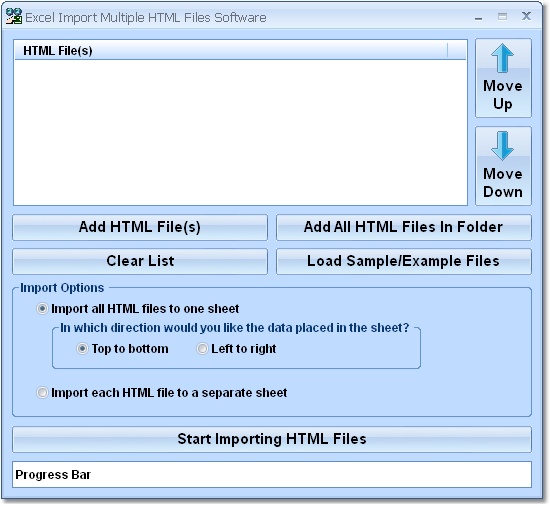This screenshot has width=550, height=506.
Task: Click inside the empty HTML file list
Action: point(240,132)
